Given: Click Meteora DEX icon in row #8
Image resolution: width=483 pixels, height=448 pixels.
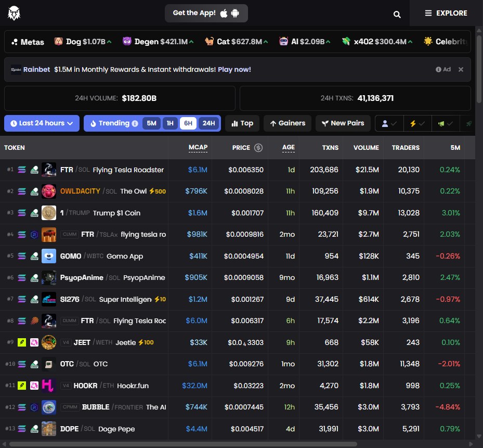Looking at the screenshot, I should (x=34, y=321).
